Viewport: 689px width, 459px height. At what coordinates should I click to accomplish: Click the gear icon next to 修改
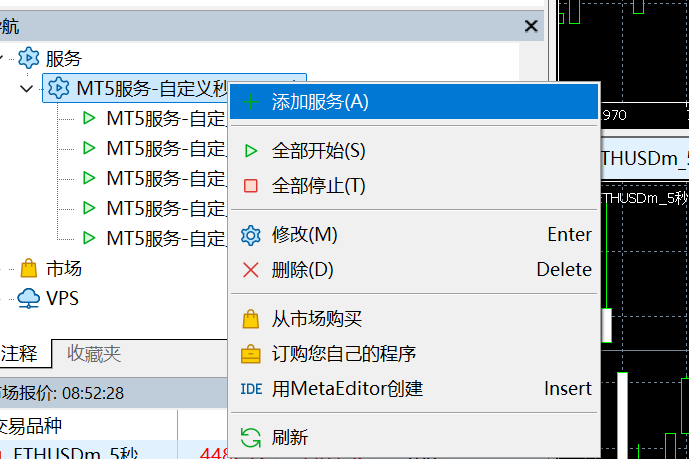[x=251, y=235]
